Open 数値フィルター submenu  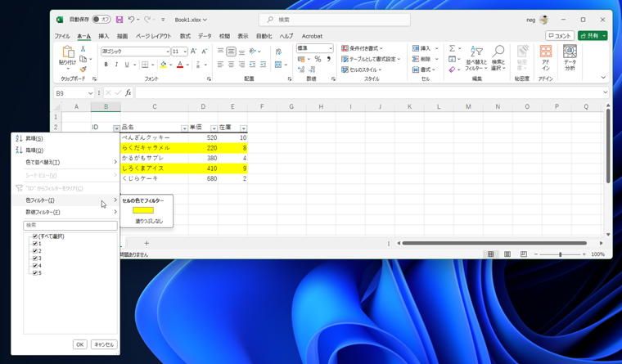(65, 212)
